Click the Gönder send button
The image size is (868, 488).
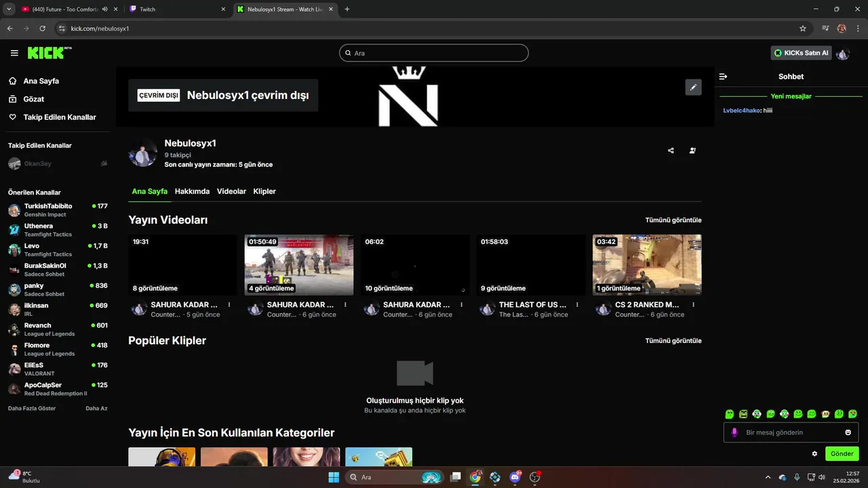pyautogui.click(x=842, y=453)
